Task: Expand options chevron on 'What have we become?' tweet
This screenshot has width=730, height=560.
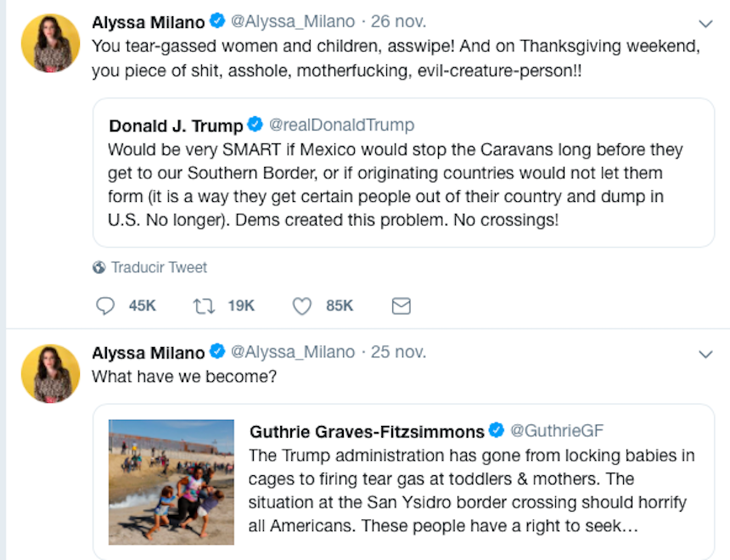Action: coord(705,353)
